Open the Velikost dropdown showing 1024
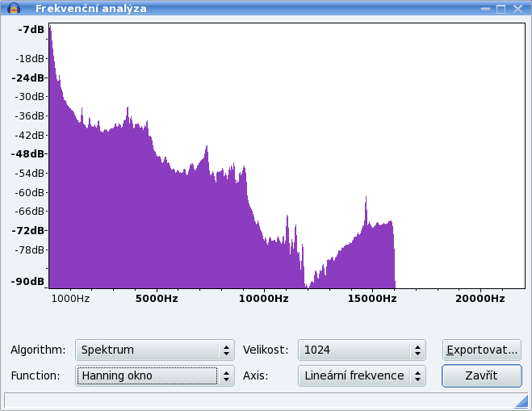This screenshot has width=532, height=411. [362, 350]
